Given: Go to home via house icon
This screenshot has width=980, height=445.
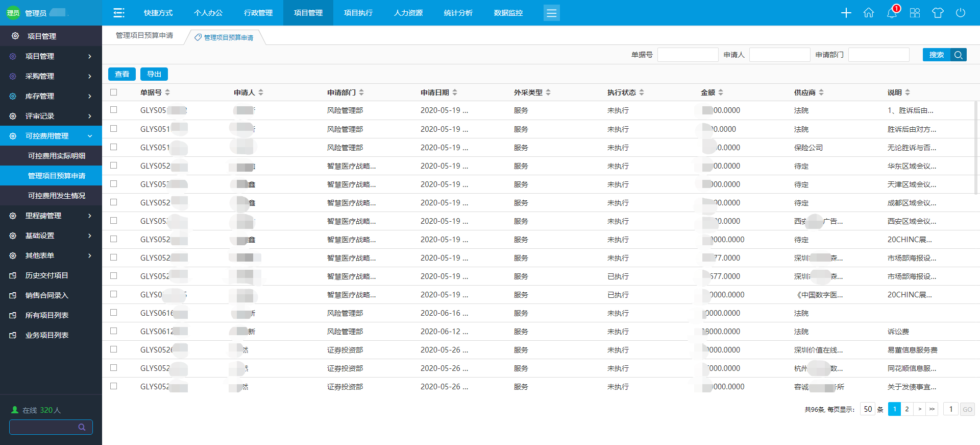Looking at the screenshot, I should pyautogui.click(x=869, y=13).
